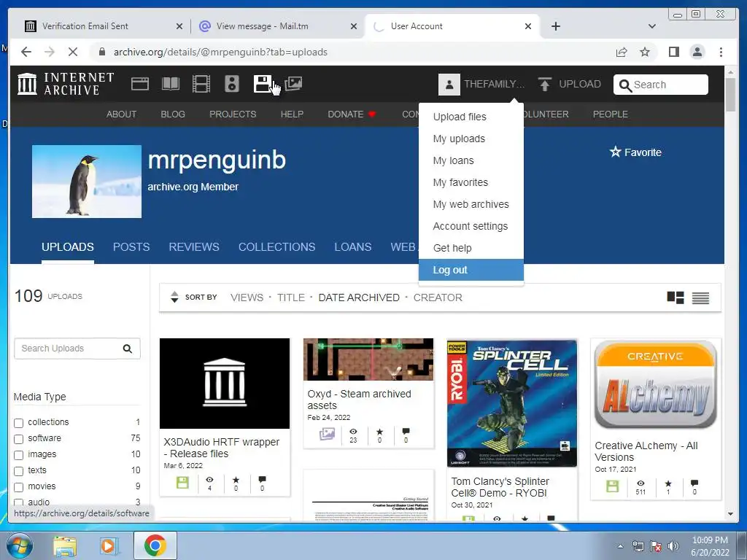Select My favorites from user menu
Screen dimensions: 747x560
coord(471,182)
